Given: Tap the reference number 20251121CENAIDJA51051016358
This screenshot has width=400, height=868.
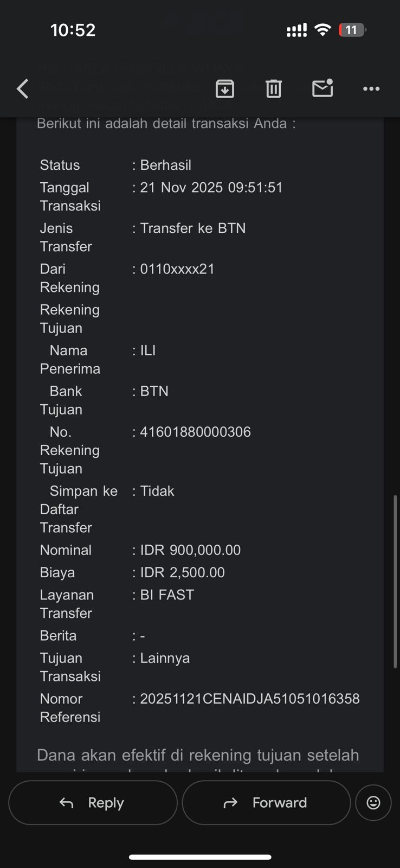Looking at the screenshot, I should pos(250,699).
